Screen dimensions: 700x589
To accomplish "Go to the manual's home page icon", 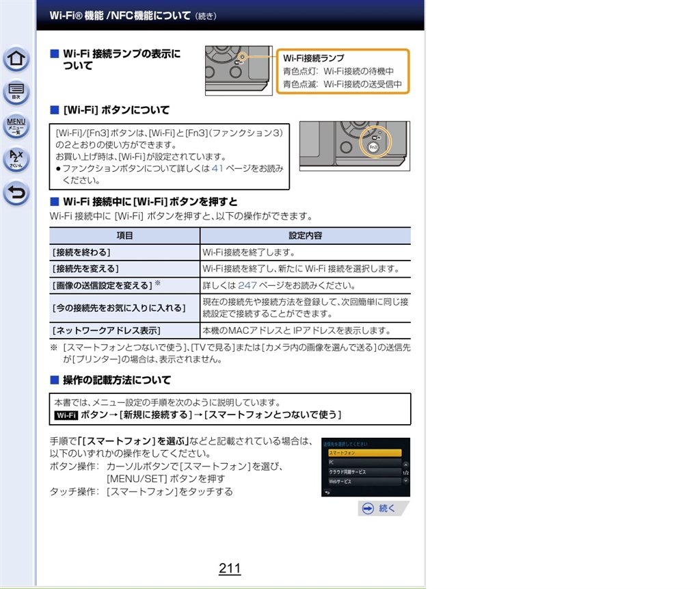I will 16,59.
